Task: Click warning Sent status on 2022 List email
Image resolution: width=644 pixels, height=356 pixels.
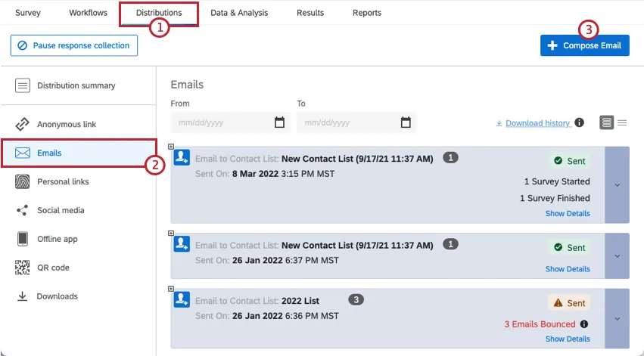Action: point(569,303)
